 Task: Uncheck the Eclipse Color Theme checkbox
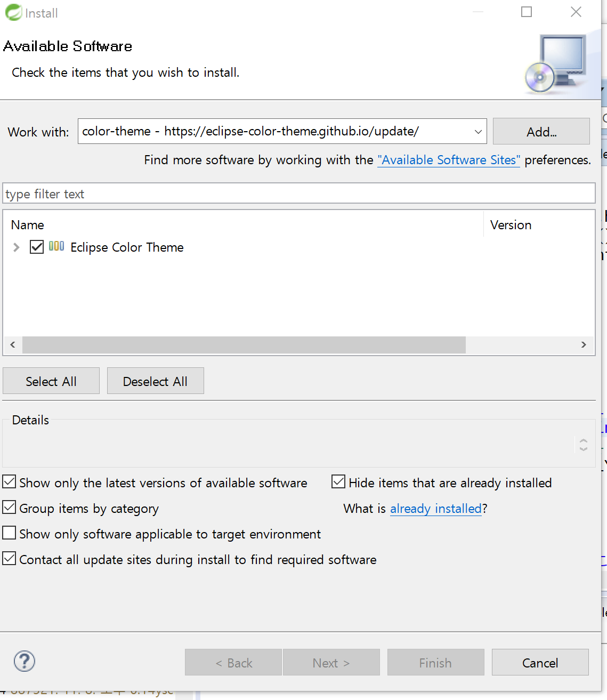(37, 247)
